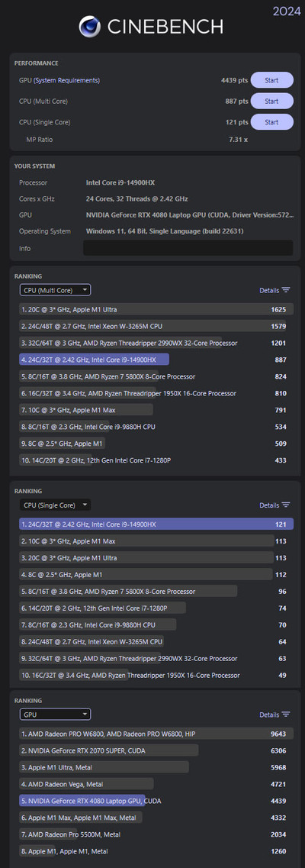Click the filter icon beside Details in GPU ranking
Image resolution: width=305 pixels, height=868 pixels.
[286, 715]
